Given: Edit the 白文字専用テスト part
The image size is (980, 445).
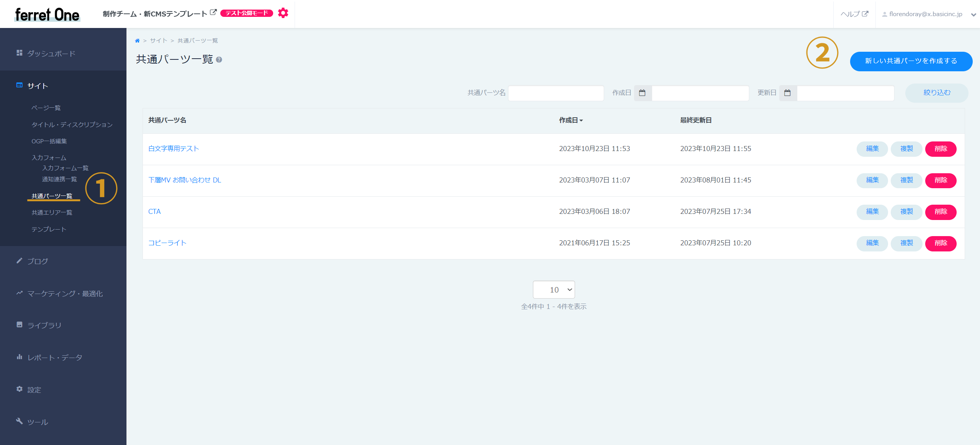Looking at the screenshot, I should [x=872, y=149].
